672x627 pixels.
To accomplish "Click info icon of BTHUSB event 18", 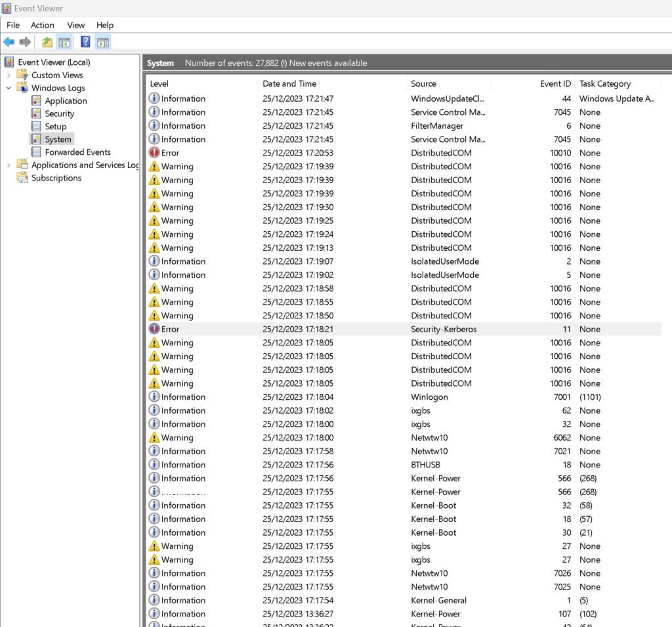I will pyautogui.click(x=154, y=464).
